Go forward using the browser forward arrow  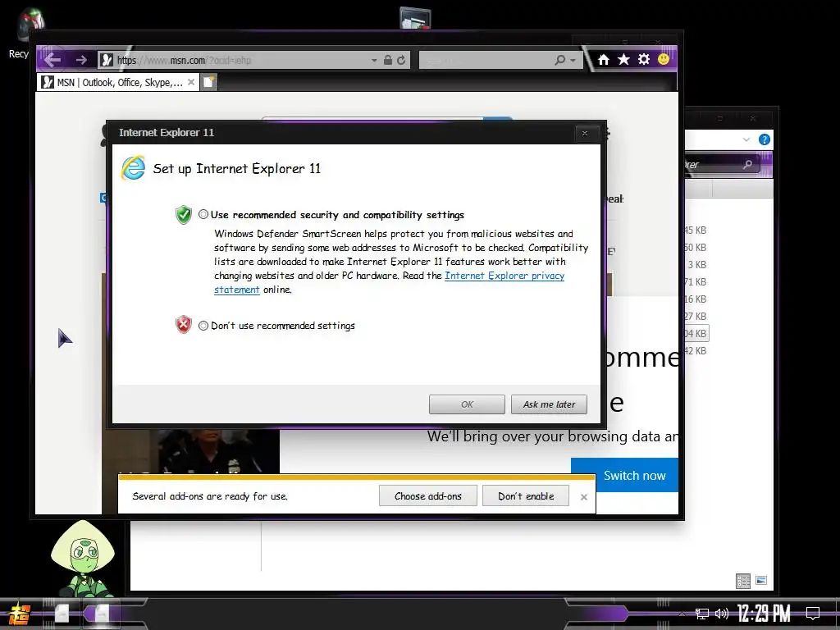(x=81, y=59)
